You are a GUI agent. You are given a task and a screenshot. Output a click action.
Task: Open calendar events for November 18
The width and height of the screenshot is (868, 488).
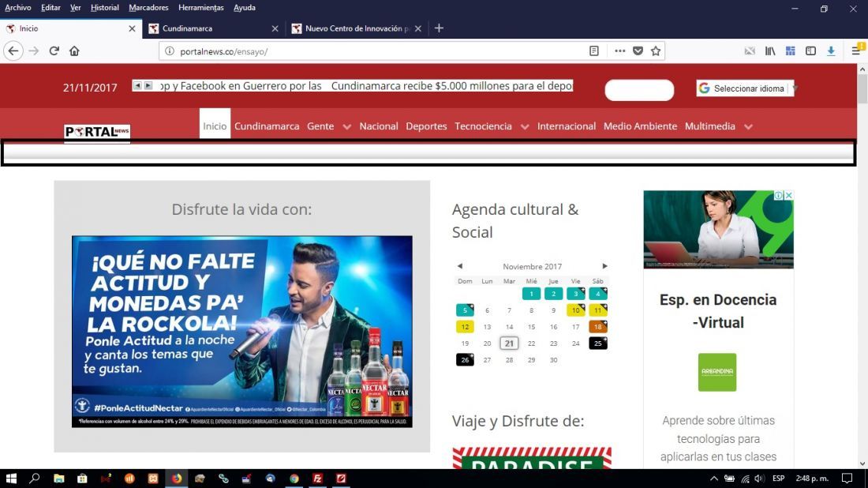[598, 327]
